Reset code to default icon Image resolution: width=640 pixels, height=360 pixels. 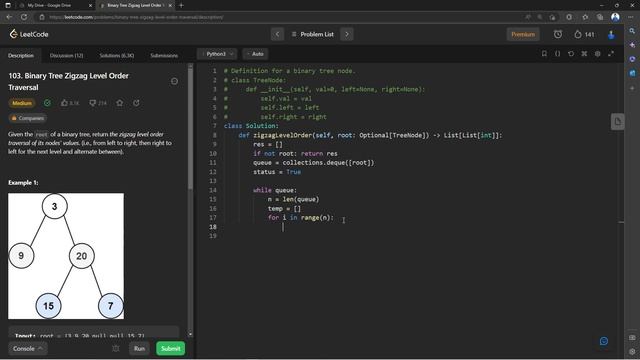571,54
